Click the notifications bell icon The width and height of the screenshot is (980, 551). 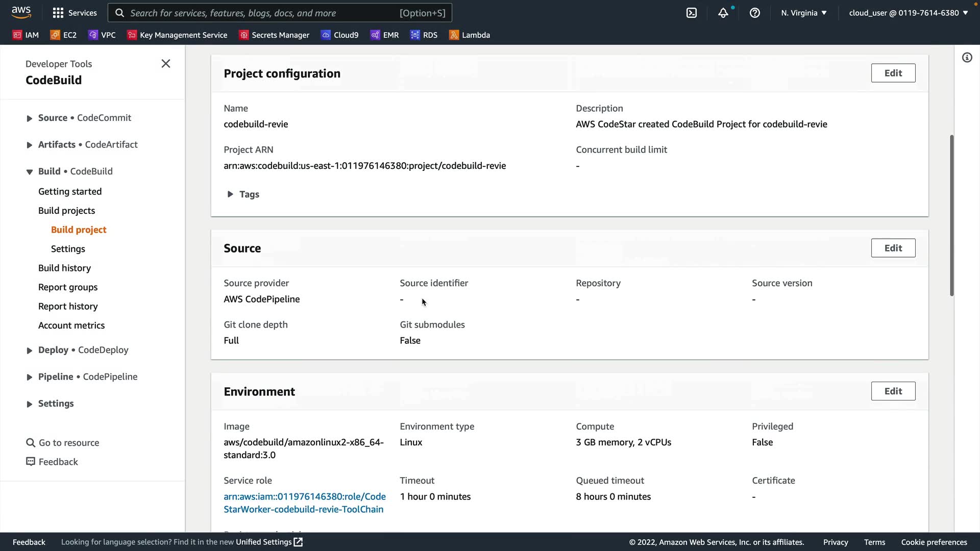click(723, 13)
